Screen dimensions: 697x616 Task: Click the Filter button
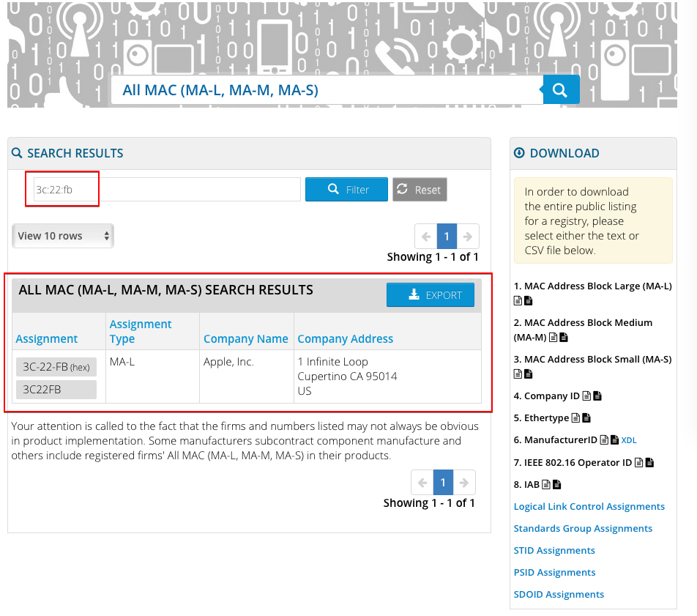point(346,190)
